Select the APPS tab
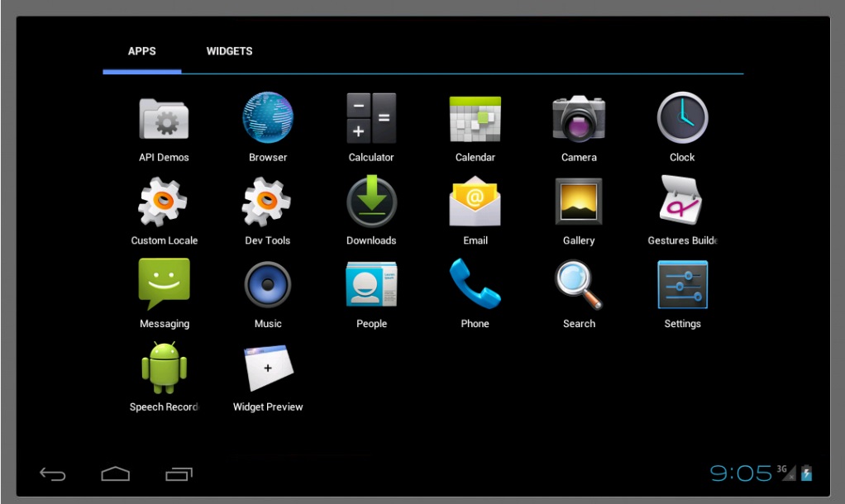Screen dimensions: 845x504 click(141, 51)
